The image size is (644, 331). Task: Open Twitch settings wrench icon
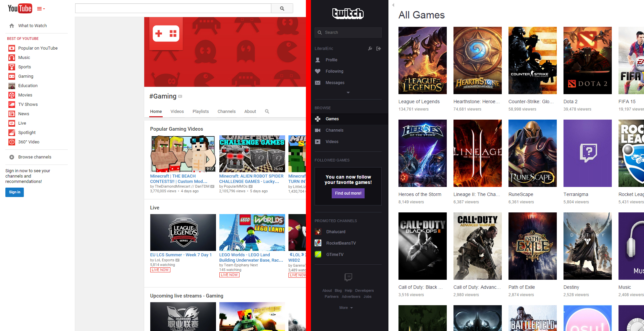click(x=370, y=49)
